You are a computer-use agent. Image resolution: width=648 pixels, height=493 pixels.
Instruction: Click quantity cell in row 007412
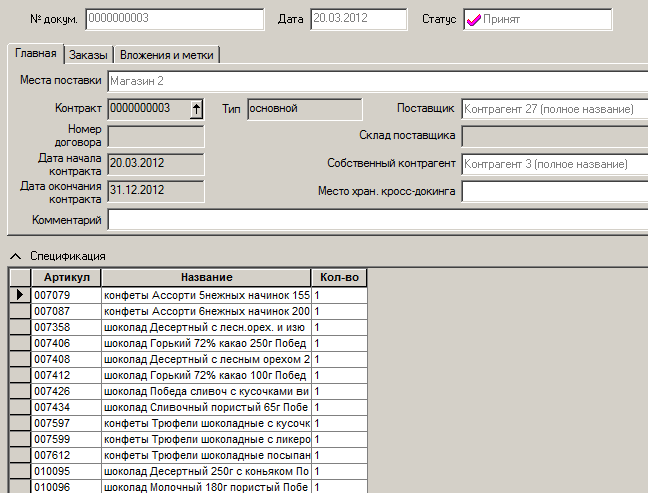pyautogui.click(x=339, y=375)
